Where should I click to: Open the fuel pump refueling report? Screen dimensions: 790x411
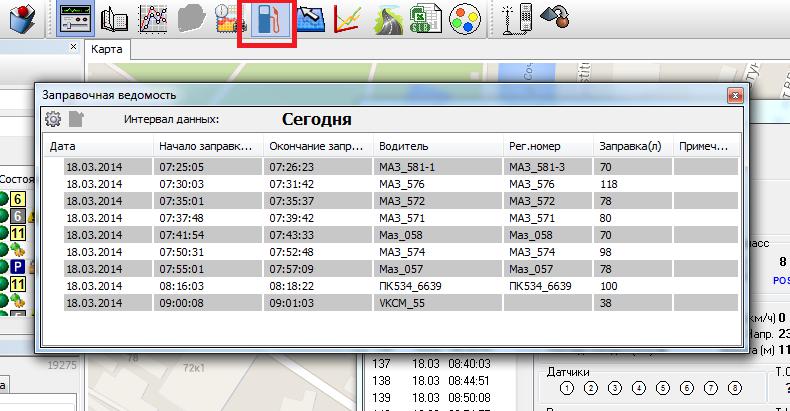(266, 19)
